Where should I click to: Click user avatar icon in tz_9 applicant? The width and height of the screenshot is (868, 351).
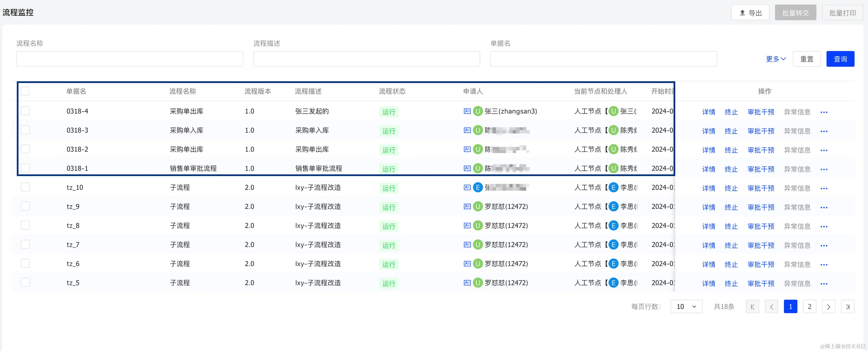pos(478,206)
